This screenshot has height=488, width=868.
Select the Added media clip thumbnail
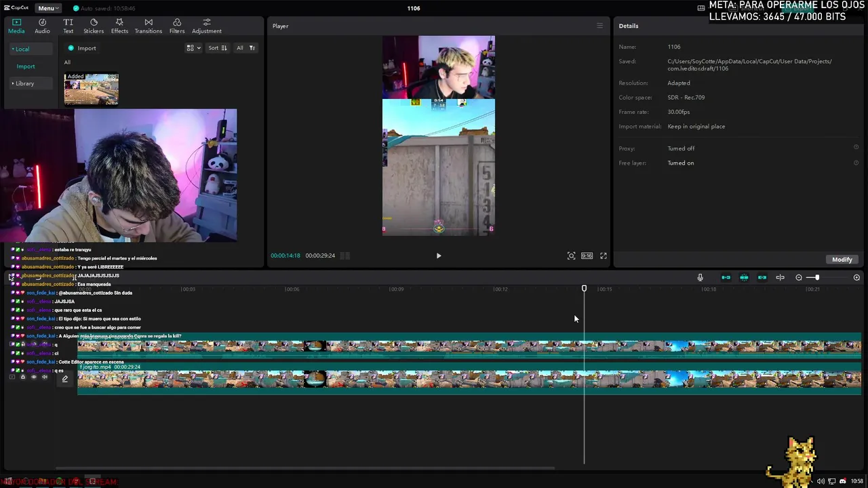click(x=91, y=89)
